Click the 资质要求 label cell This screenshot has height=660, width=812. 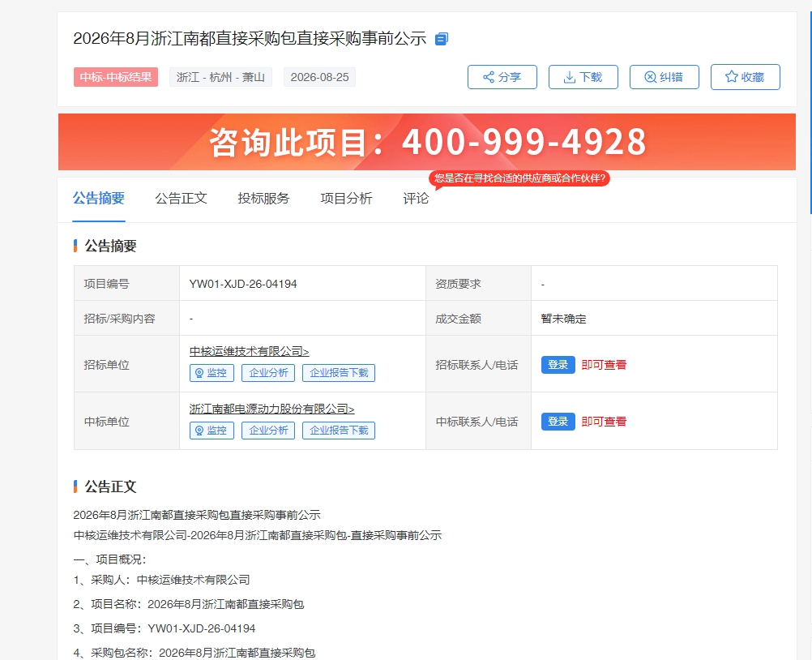coord(478,283)
